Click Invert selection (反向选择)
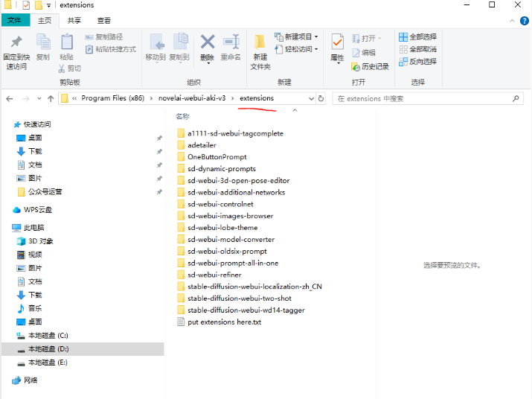Viewport: 532px width, 399px height. click(417, 62)
